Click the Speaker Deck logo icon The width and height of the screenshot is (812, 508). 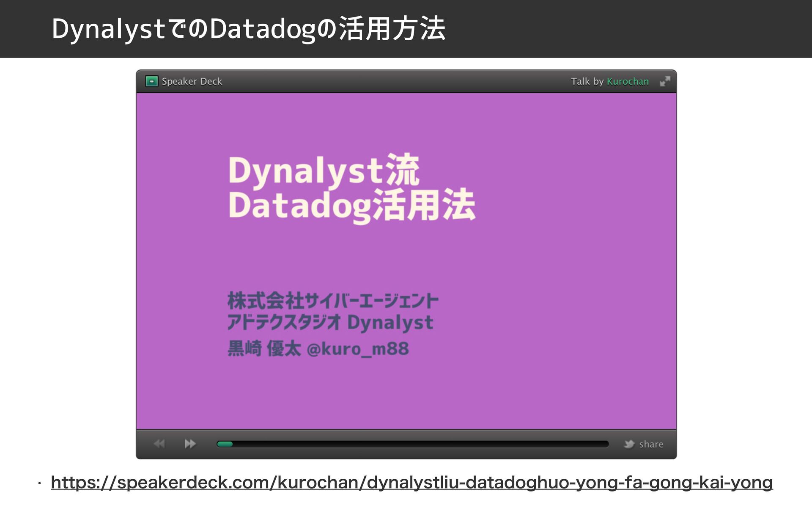pos(151,81)
